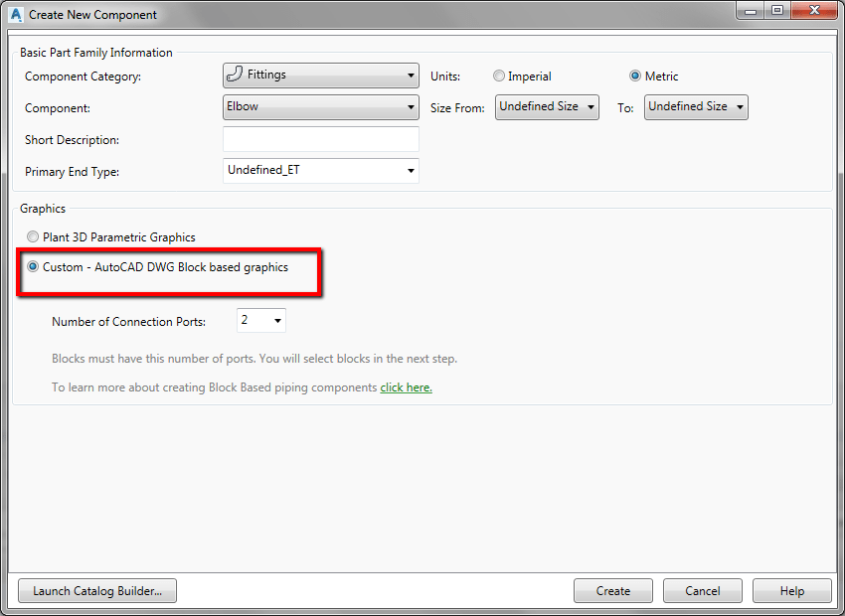Click the 'Basic Part Family Information' group label
845x616 pixels.
[x=95, y=53]
